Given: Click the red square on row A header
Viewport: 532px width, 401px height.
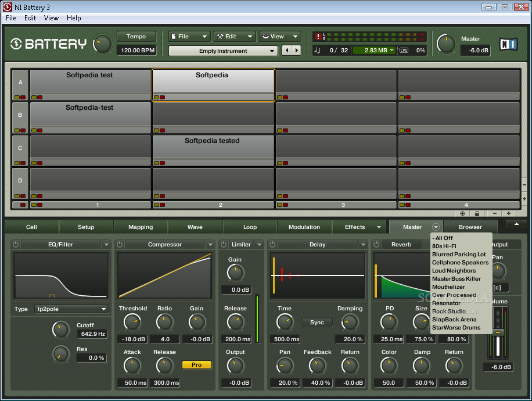Looking at the screenshot, I should (23, 98).
